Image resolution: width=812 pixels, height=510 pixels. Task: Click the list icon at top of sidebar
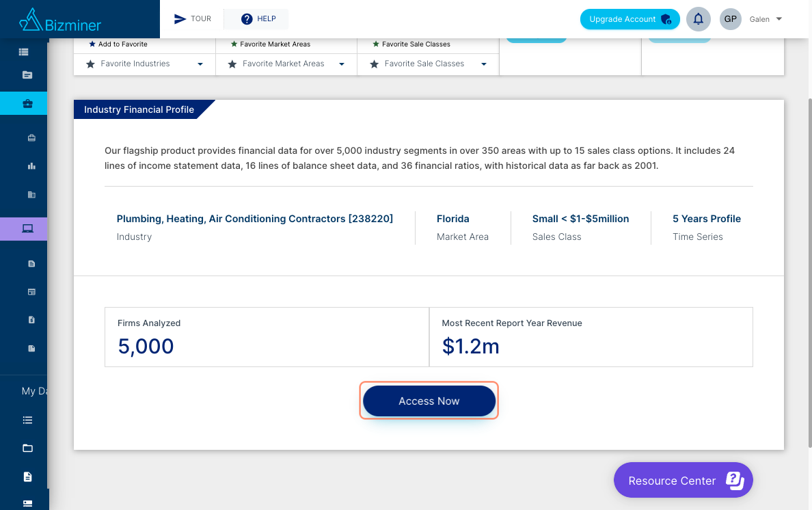[23, 52]
